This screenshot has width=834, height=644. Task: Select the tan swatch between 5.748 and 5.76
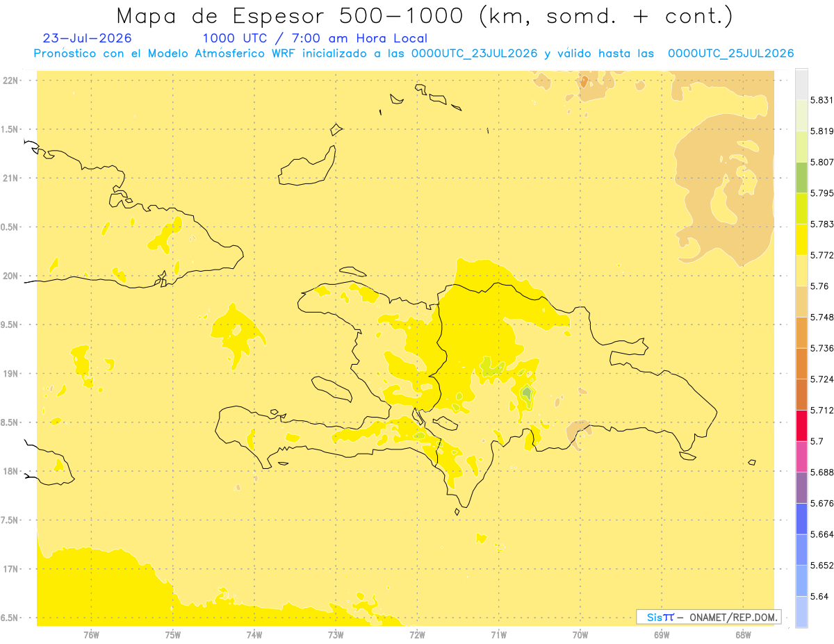tap(801, 302)
